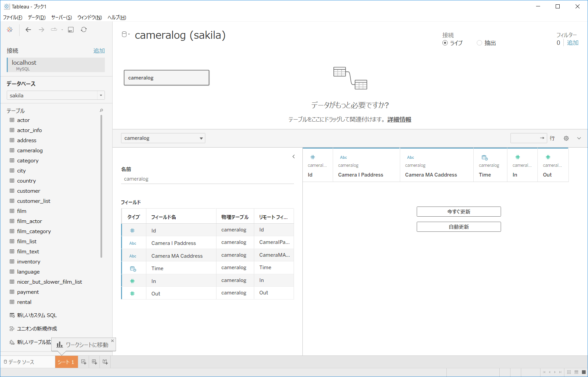The height and width of the screenshot is (377, 588).
Task: Click the 追加 link under フィルター
Action: point(572,43)
